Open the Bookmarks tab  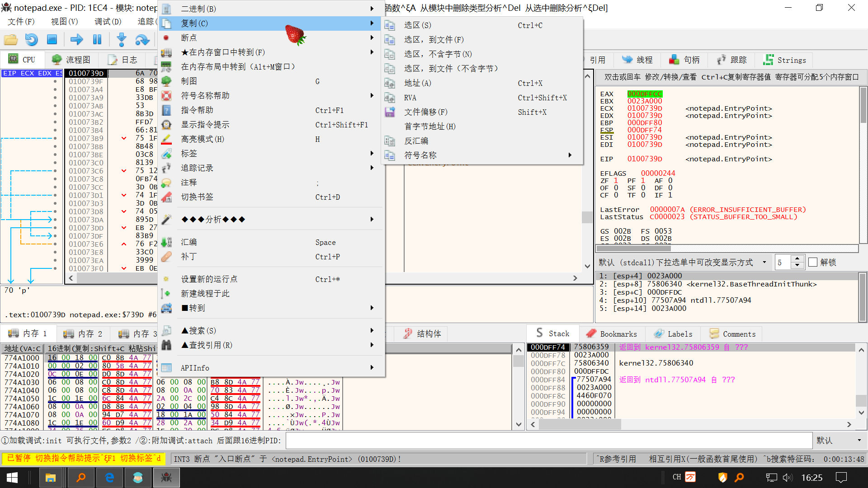click(611, 334)
